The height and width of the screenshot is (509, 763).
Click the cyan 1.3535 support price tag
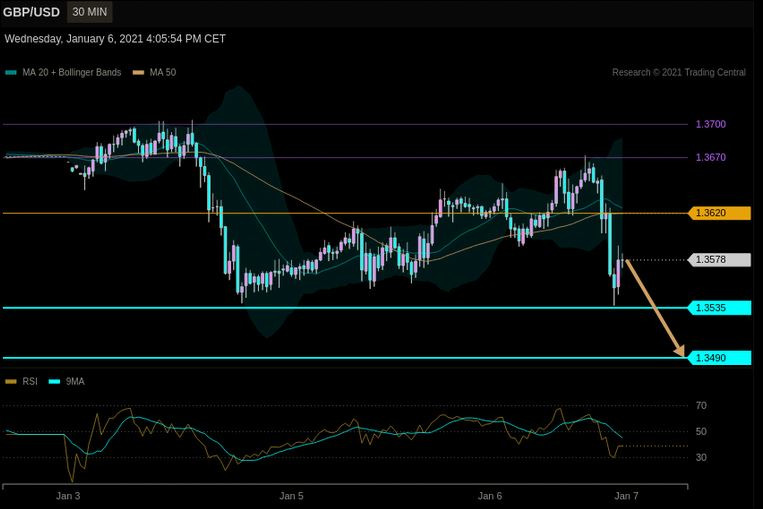coord(720,308)
